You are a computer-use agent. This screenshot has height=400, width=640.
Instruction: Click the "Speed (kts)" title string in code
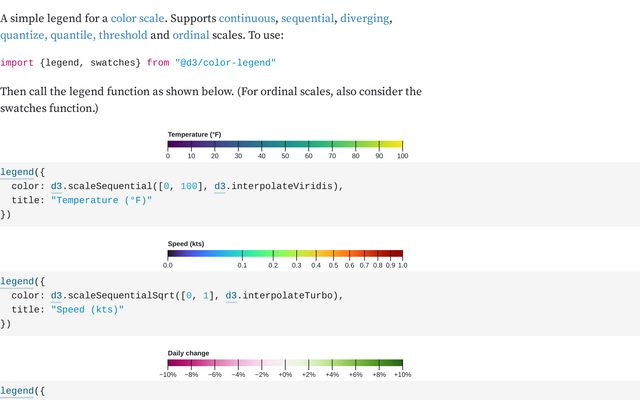point(87,310)
